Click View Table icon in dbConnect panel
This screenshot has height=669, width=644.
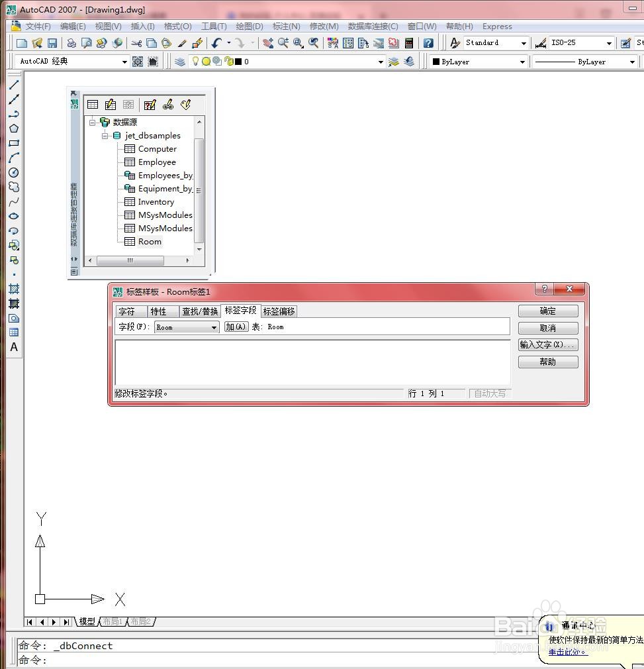click(93, 105)
